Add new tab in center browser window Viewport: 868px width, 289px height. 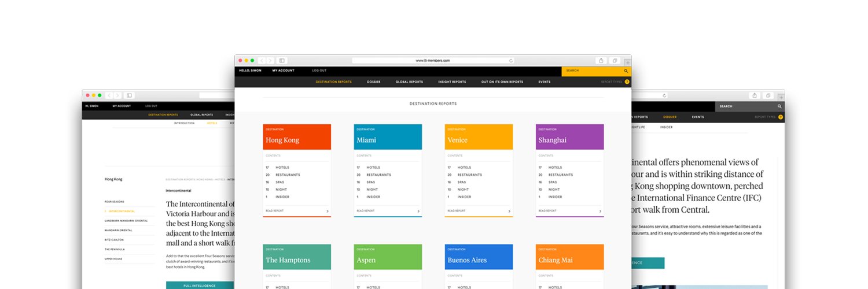tap(627, 62)
